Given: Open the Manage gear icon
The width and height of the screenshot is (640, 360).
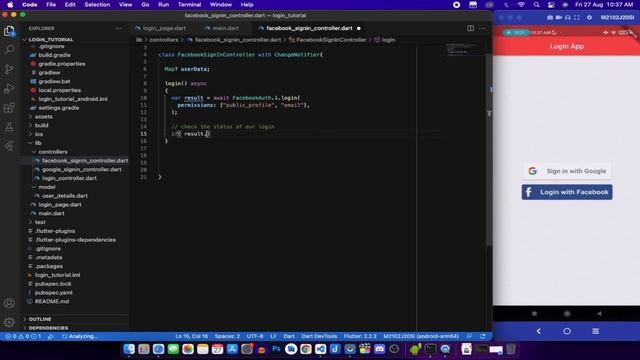Looking at the screenshot, I should (9, 322).
